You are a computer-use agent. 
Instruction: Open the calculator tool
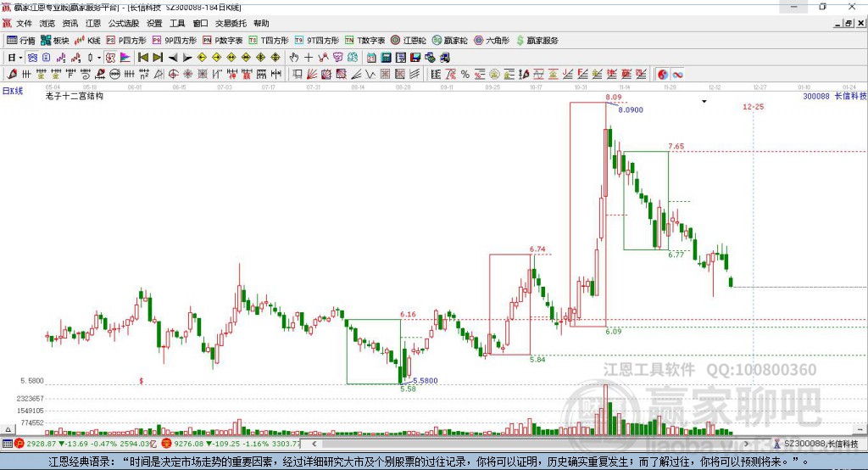[386, 58]
